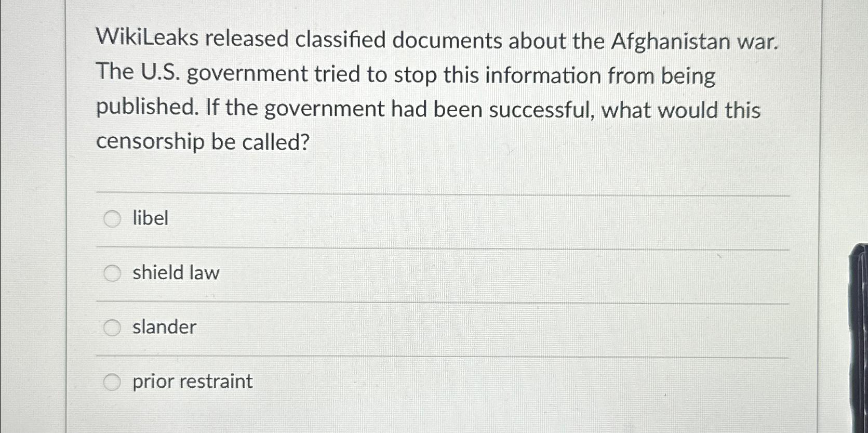This screenshot has height=433, width=868.
Task: Click the libel option label text
Action: pyautogui.click(x=150, y=219)
